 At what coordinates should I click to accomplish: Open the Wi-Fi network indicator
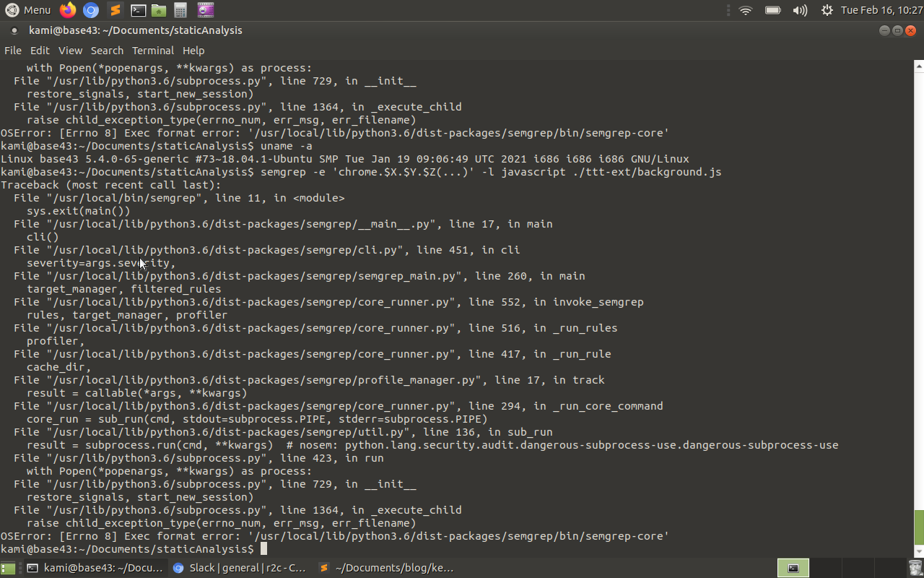746,10
